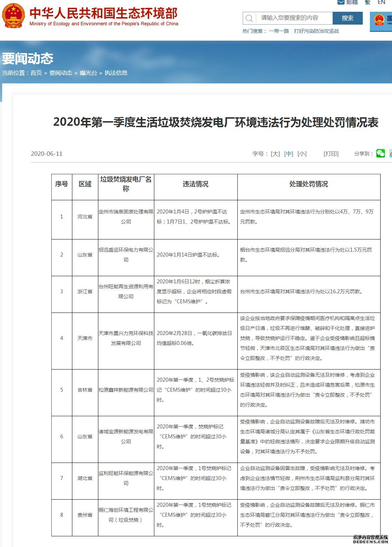
Task: Open 曝光台 in the breadcrumb
Action: tap(88, 73)
